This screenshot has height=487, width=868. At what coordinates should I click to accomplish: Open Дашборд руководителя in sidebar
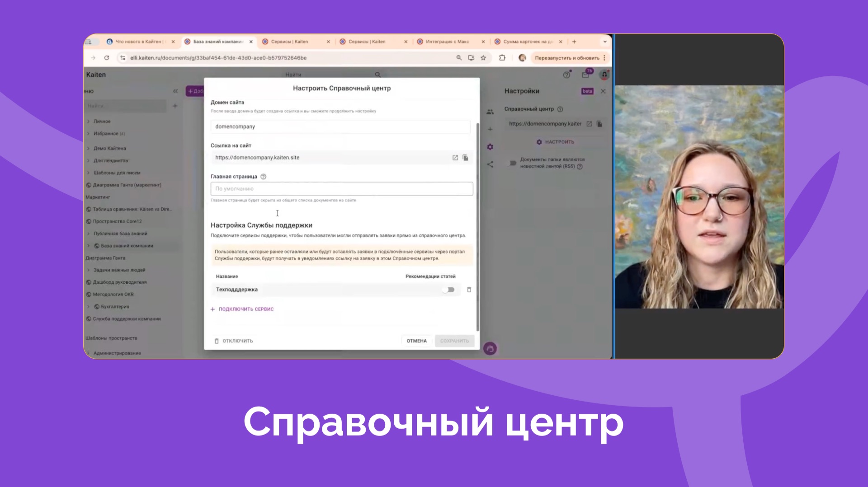coord(119,282)
